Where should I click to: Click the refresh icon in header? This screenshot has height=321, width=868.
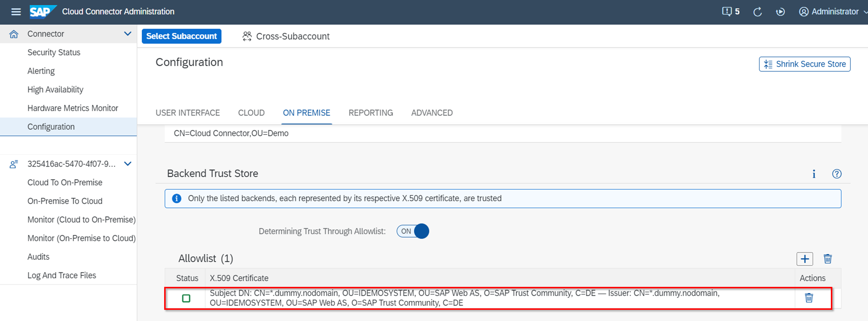point(757,12)
